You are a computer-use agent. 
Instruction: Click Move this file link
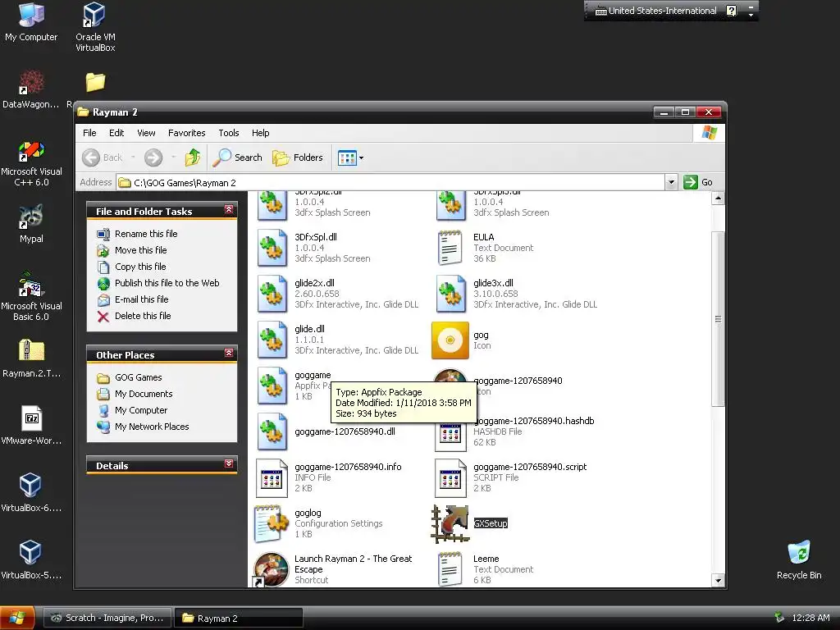tap(141, 250)
